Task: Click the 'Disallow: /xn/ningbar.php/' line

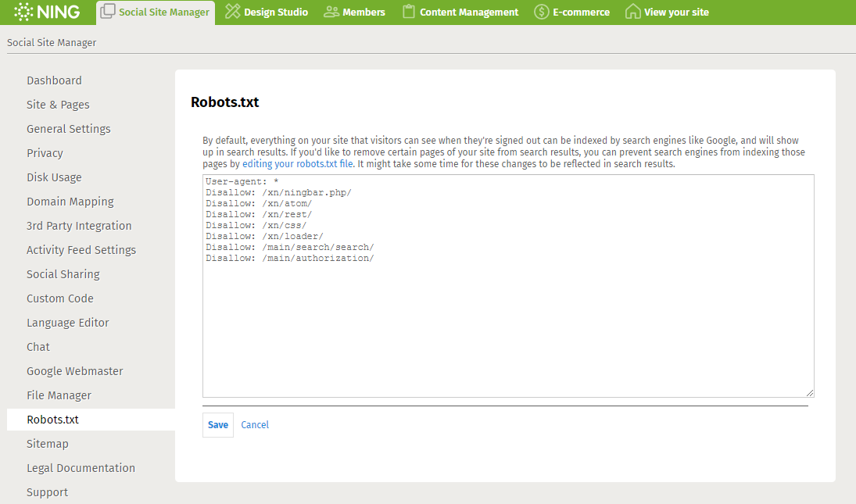Action: (278, 192)
